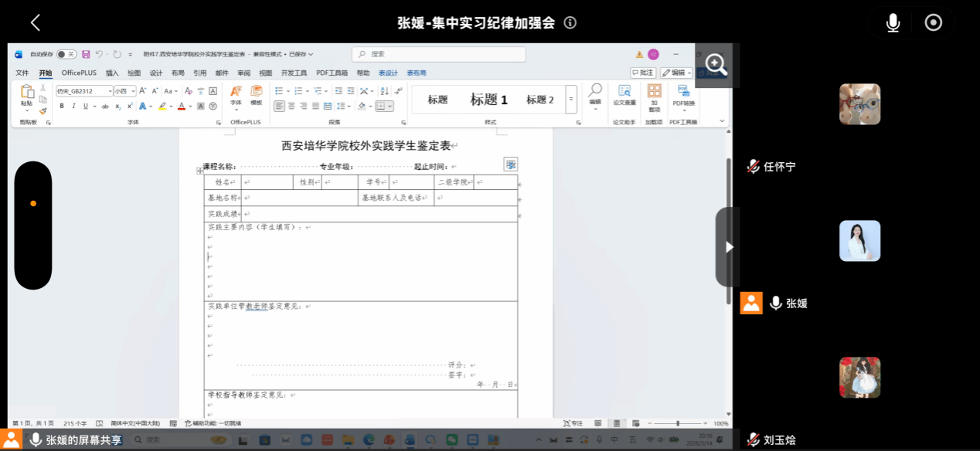Image resolution: width=980 pixels, height=451 pixels.
Task: Apply bold formatting with the B icon
Action: click(x=62, y=106)
